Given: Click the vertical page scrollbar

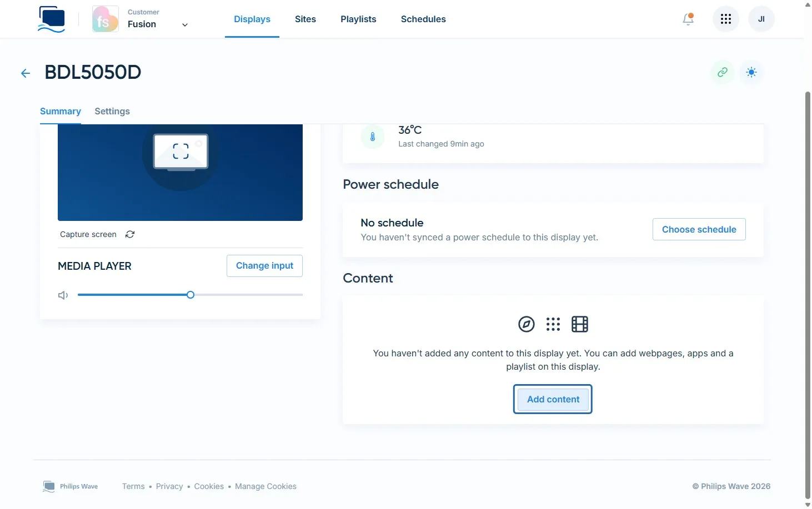Looking at the screenshot, I should 808,294.
